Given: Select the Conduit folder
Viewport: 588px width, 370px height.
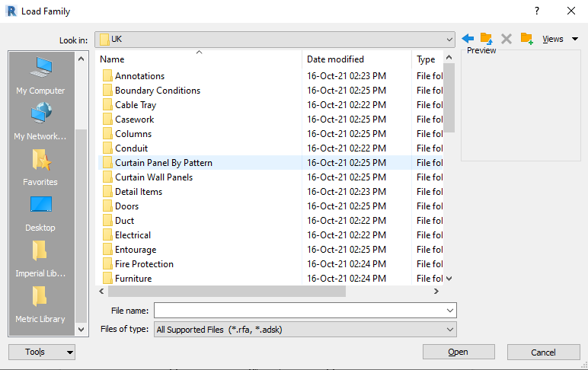Looking at the screenshot, I should pyautogui.click(x=131, y=148).
